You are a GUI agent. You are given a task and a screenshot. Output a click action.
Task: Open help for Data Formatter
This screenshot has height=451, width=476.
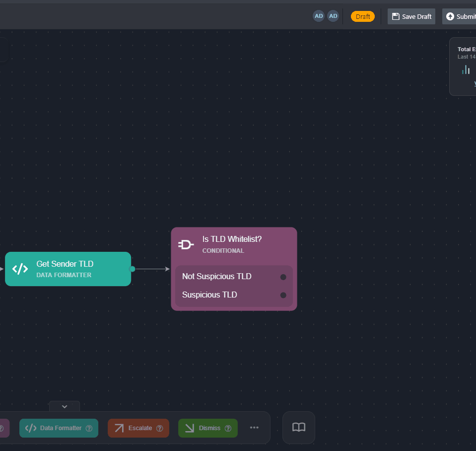tap(89, 428)
